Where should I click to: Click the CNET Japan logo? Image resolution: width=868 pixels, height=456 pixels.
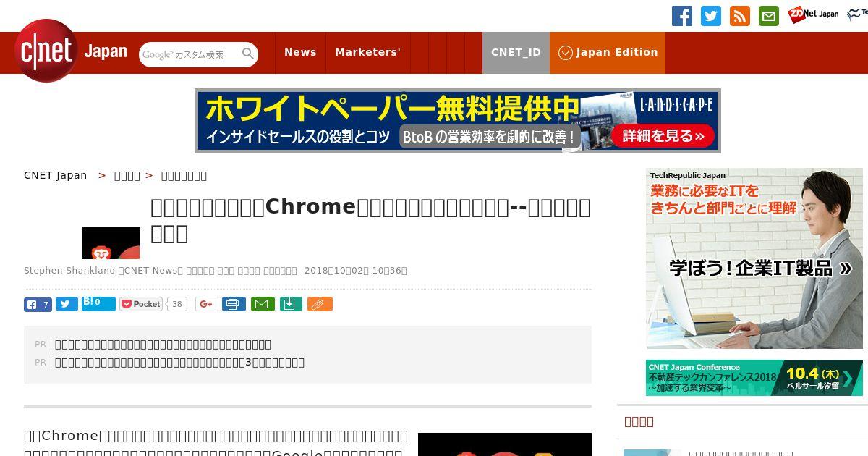coord(71,51)
